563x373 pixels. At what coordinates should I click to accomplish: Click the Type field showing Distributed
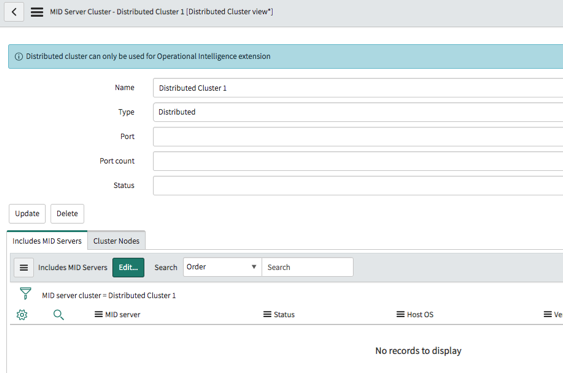[358, 112]
